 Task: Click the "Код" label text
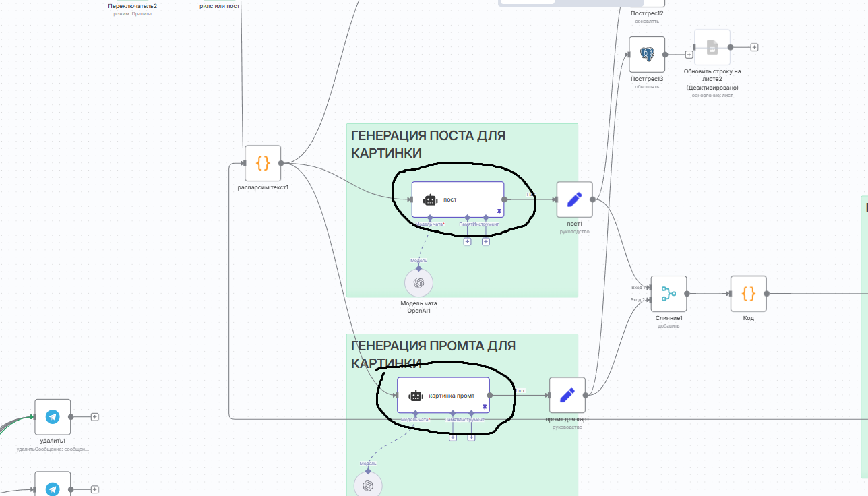pyautogui.click(x=748, y=318)
